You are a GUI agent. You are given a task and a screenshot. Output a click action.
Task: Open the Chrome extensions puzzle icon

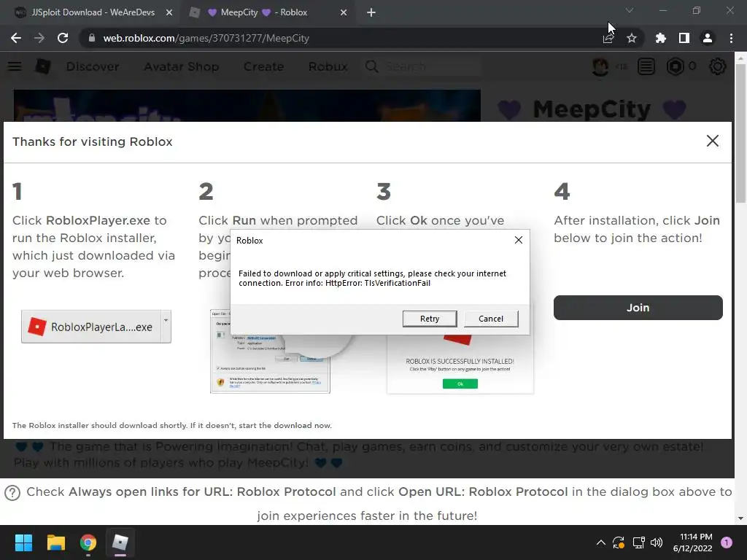click(x=660, y=38)
